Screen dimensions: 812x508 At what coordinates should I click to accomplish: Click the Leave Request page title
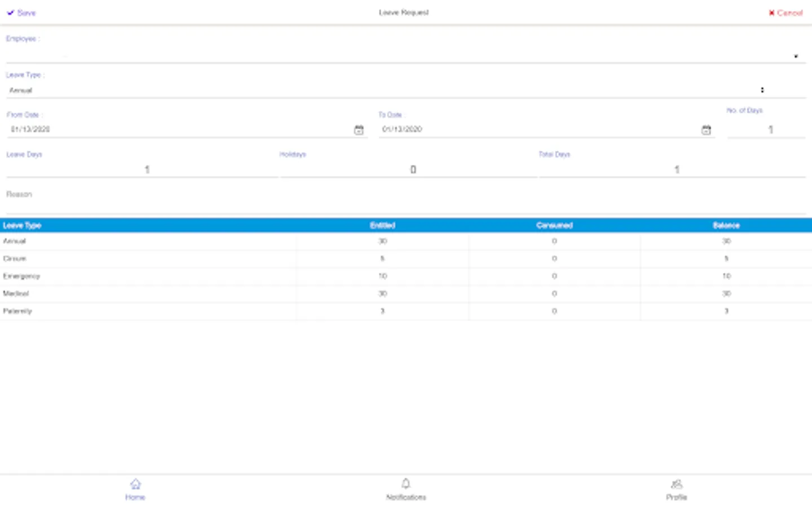(404, 12)
